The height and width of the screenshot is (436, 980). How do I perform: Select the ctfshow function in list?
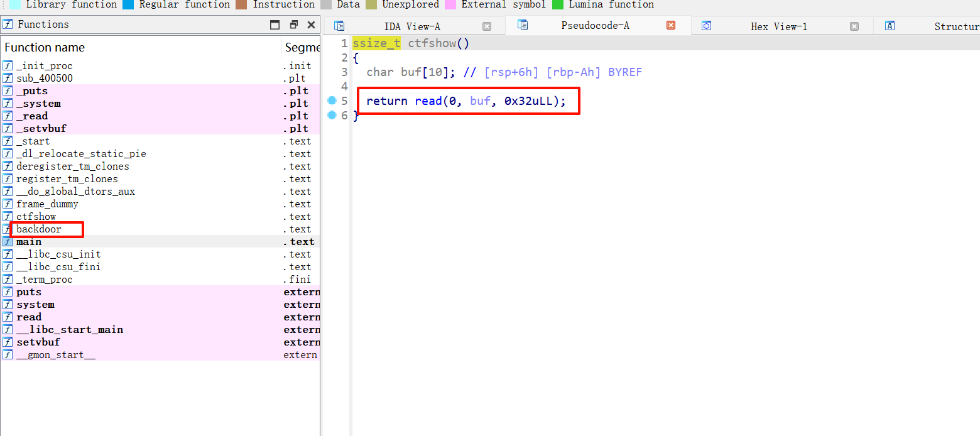pyautogui.click(x=36, y=217)
